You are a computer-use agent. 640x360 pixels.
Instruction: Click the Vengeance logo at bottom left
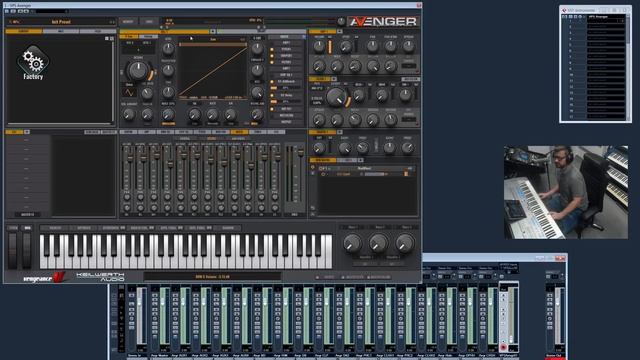[x=44, y=278]
